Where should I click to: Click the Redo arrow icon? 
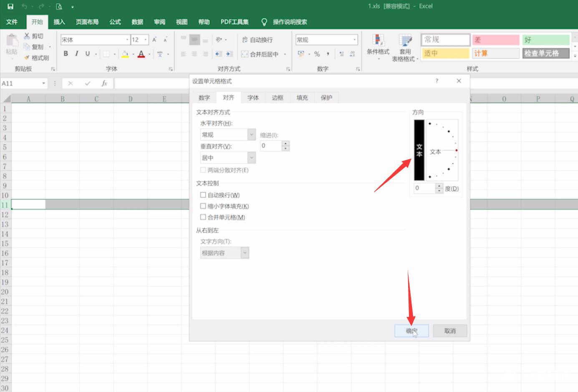[x=41, y=6]
